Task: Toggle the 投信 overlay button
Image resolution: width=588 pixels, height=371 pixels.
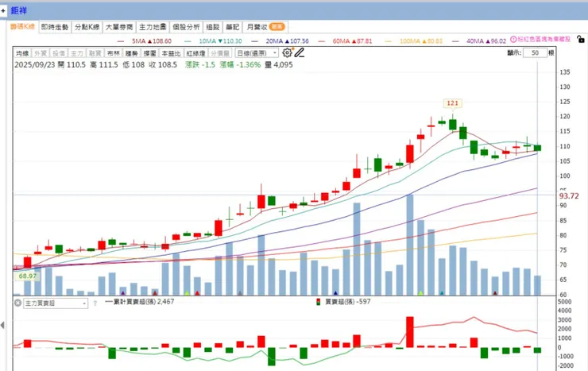Action: 59,53
